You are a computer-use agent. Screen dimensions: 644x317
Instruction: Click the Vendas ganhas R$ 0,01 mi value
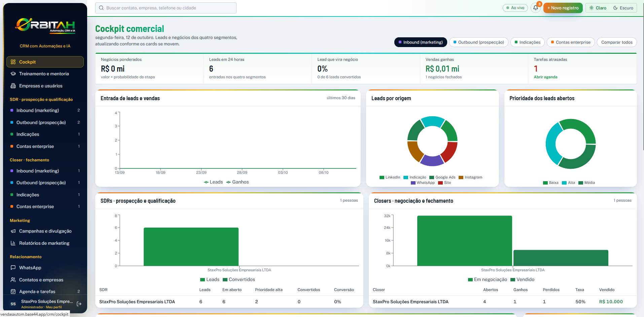[442, 69]
